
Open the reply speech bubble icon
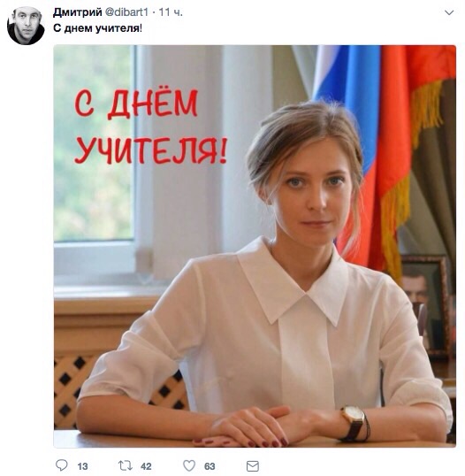[x=62, y=465]
